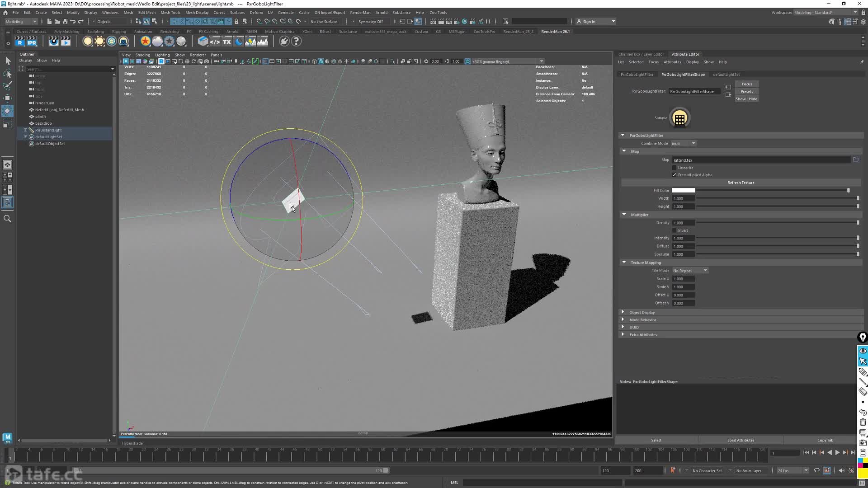Launch IPR render from RenderMan shelf
The width and height of the screenshot is (868, 488).
click(x=32, y=42)
